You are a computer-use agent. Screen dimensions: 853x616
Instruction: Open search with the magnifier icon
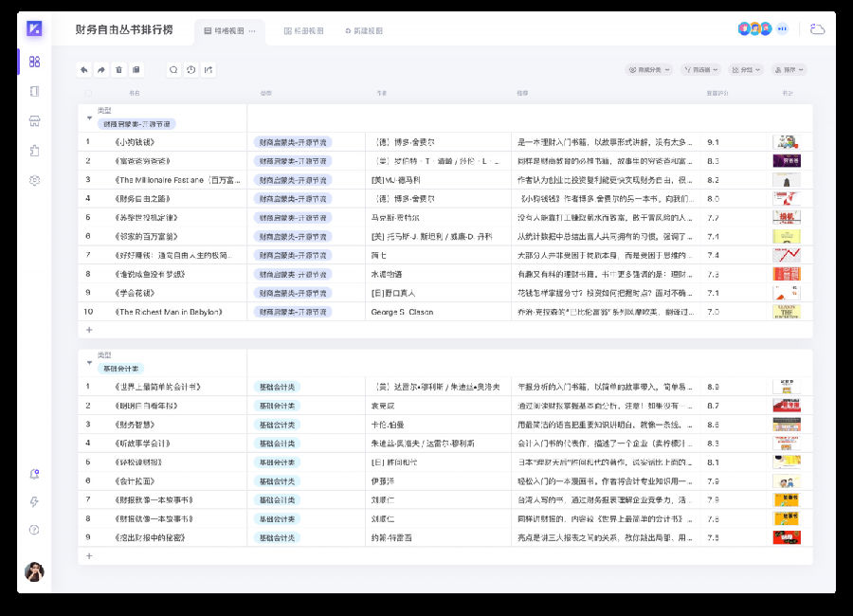(x=173, y=70)
